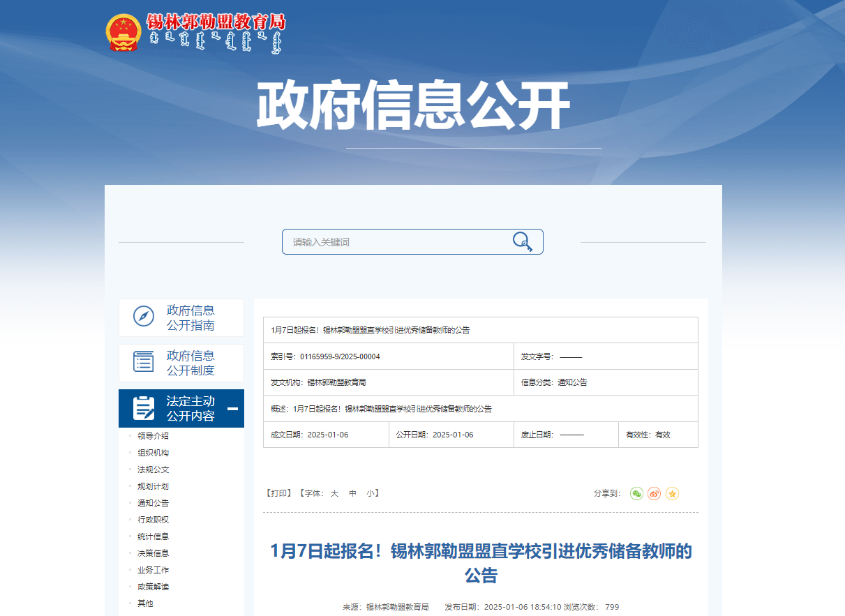The height and width of the screenshot is (616, 845).
Task: Click the clipboard icon beside 法定主动公开内容
Action: [x=144, y=408]
